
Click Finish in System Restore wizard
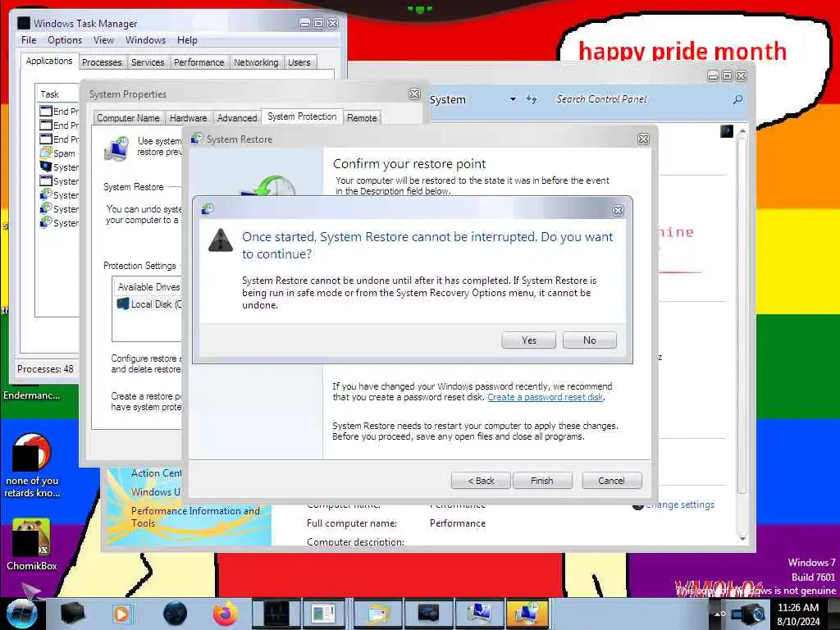coord(542,481)
